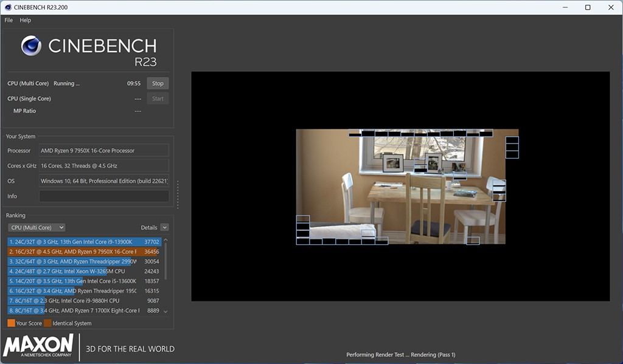Stop the CPU Multi Core test

point(158,83)
